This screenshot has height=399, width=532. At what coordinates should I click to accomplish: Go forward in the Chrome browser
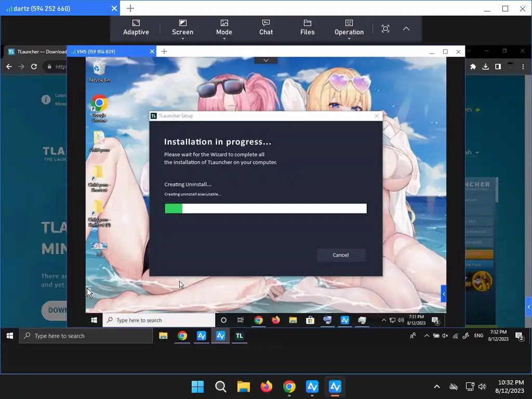click(x=21, y=66)
